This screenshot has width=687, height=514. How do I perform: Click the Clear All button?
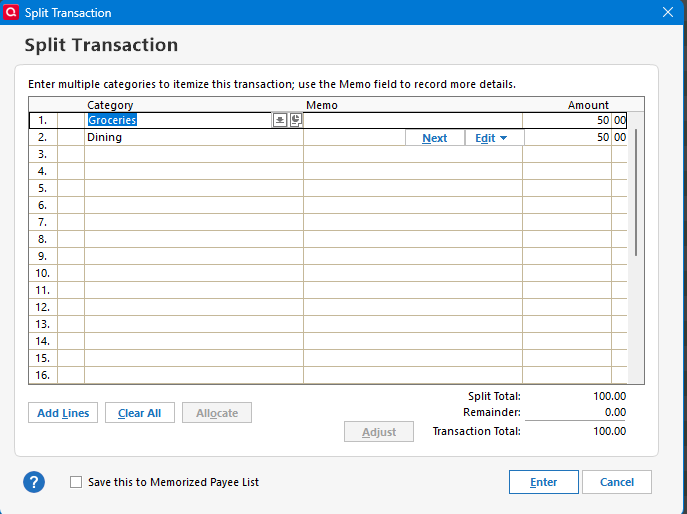(x=140, y=413)
